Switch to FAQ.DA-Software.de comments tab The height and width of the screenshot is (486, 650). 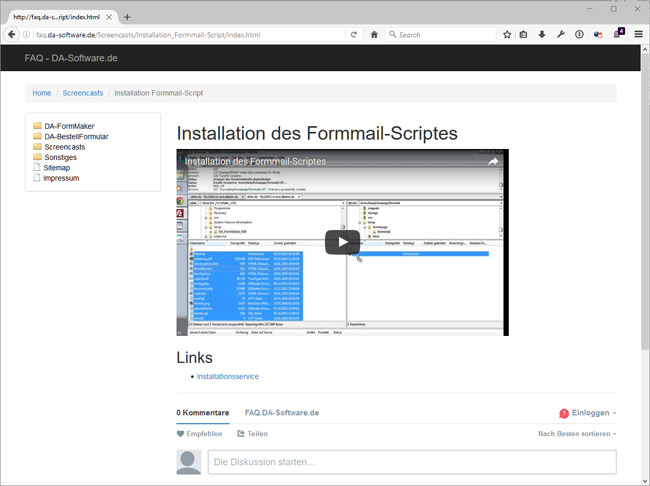tap(282, 413)
